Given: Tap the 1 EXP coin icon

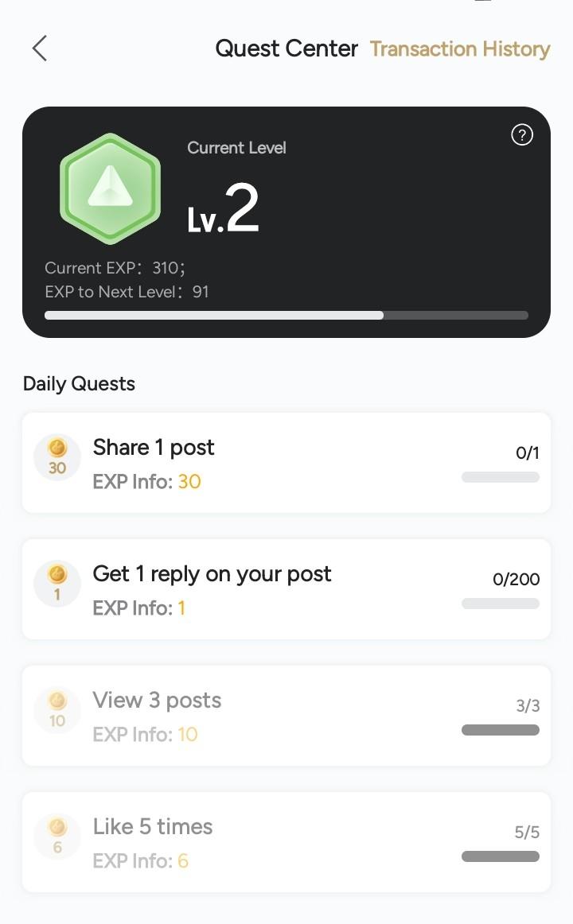Looking at the screenshot, I should [x=57, y=584].
